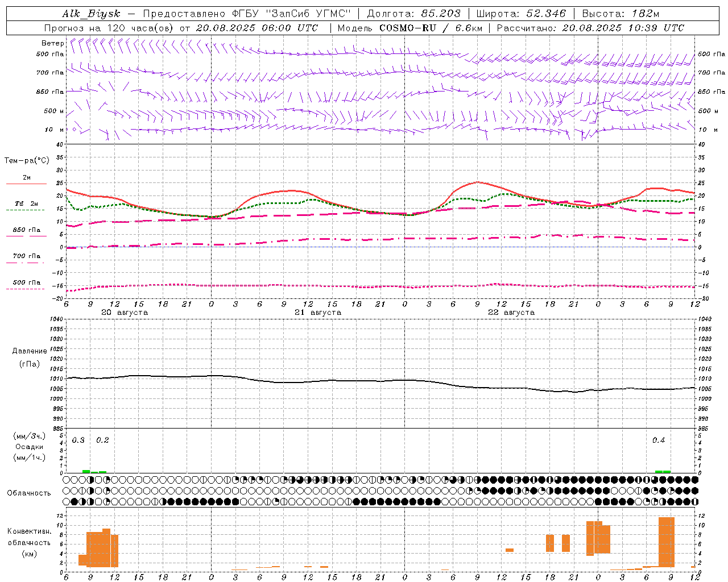Click the Тем-ра(°C) axis title
Viewport: 728px width, 582px height.
pos(27,161)
